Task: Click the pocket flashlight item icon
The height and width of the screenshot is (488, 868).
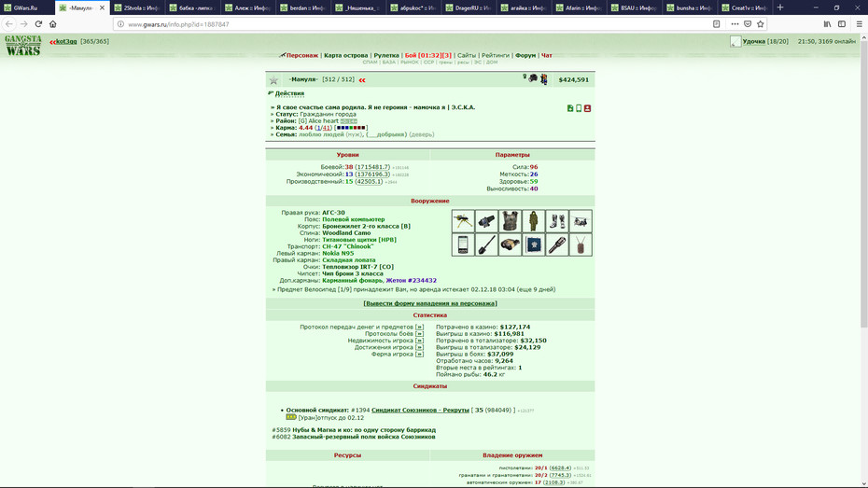Action: click(x=557, y=244)
